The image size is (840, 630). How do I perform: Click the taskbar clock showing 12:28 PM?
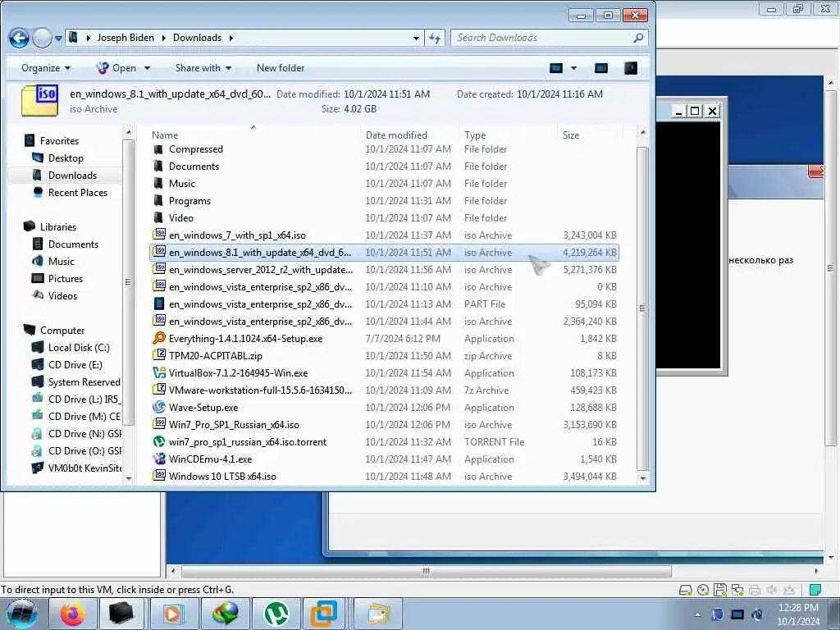pyautogui.click(x=797, y=614)
